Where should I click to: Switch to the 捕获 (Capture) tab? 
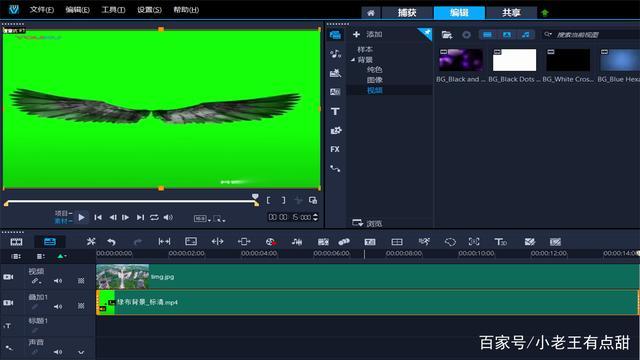(x=407, y=13)
